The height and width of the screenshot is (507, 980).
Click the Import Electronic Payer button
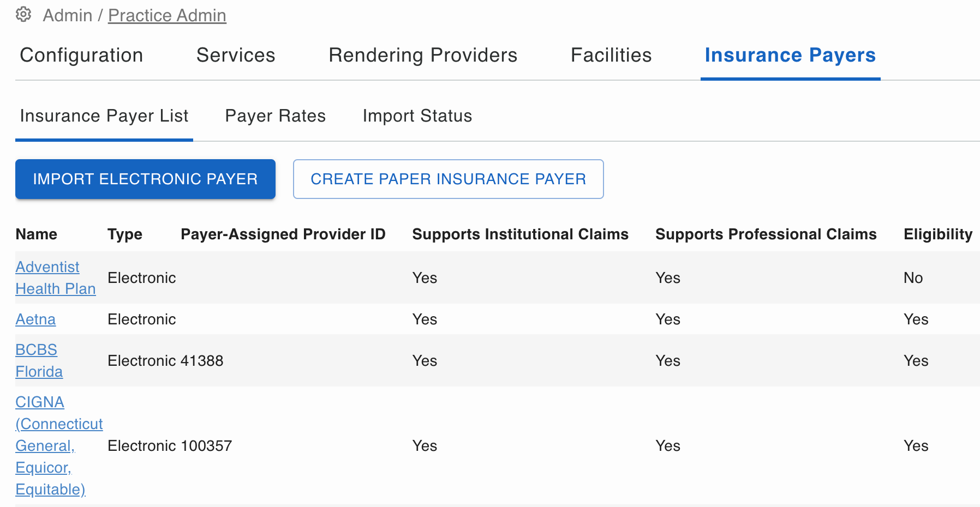(x=145, y=179)
